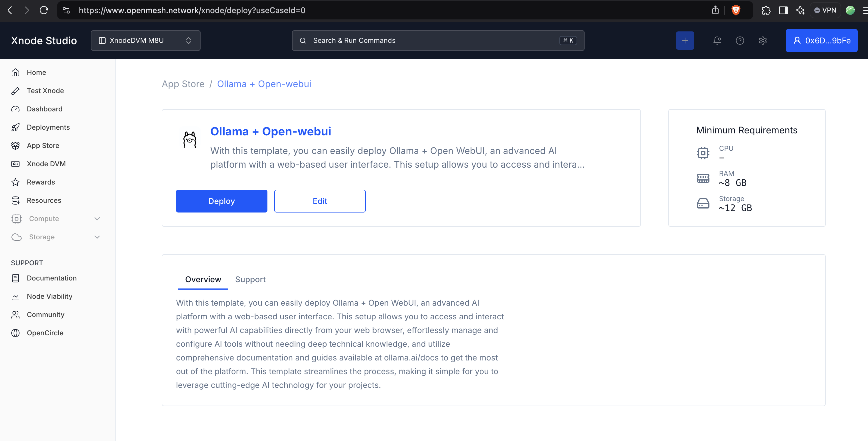Select the Overview tab

coord(203,279)
